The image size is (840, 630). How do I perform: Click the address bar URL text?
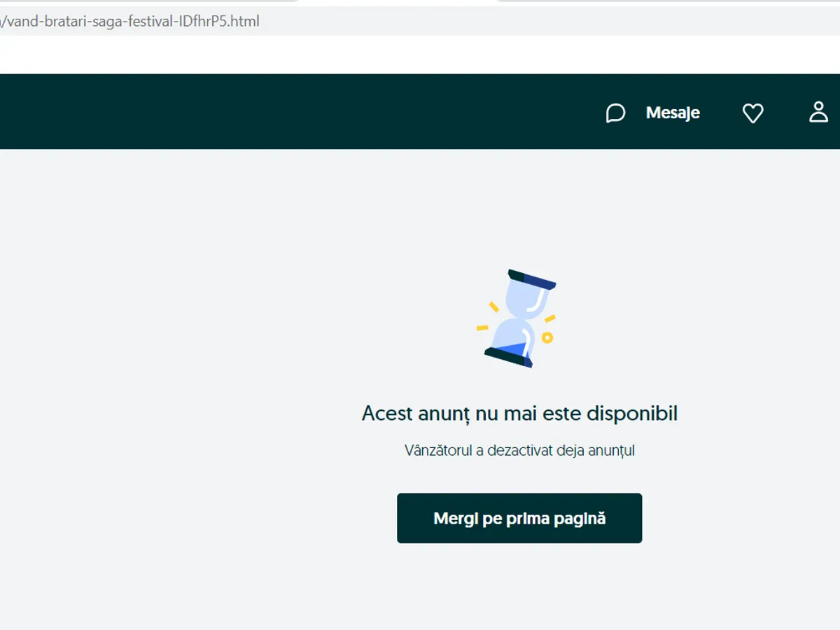[x=129, y=21]
